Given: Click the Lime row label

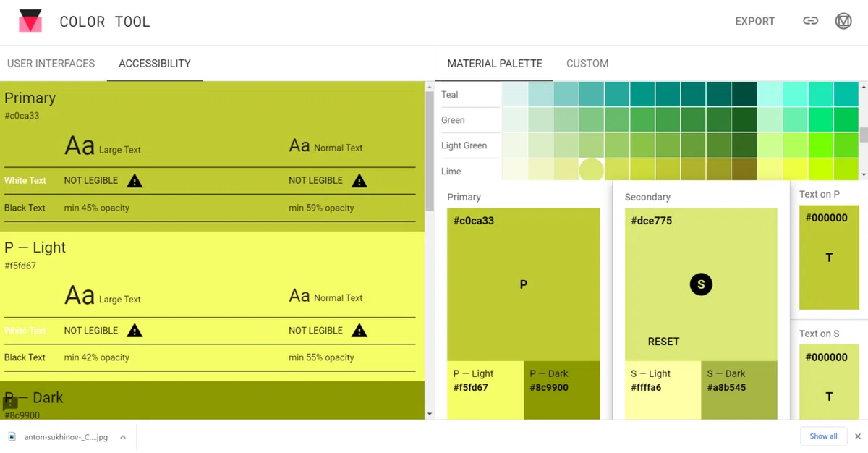Looking at the screenshot, I should (x=451, y=171).
